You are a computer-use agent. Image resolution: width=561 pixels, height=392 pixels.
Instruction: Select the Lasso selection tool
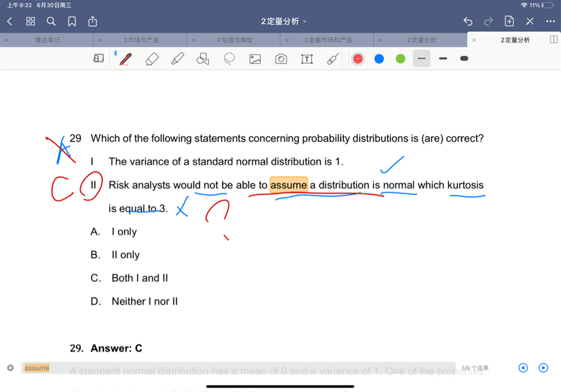(x=230, y=59)
